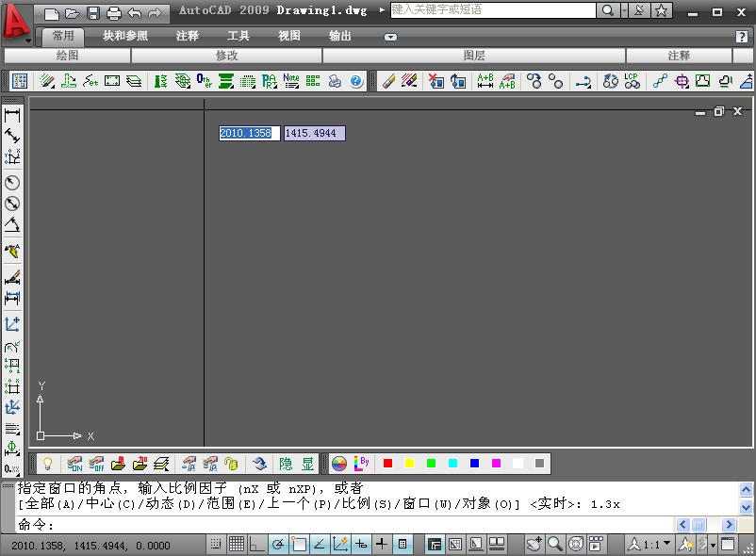Toggle ribbon minimize arrow button
This screenshot has width=756, height=556.
point(390,37)
